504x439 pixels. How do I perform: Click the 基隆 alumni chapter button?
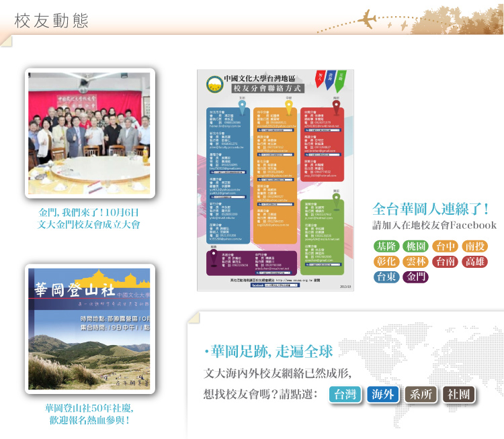pyautogui.click(x=386, y=246)
